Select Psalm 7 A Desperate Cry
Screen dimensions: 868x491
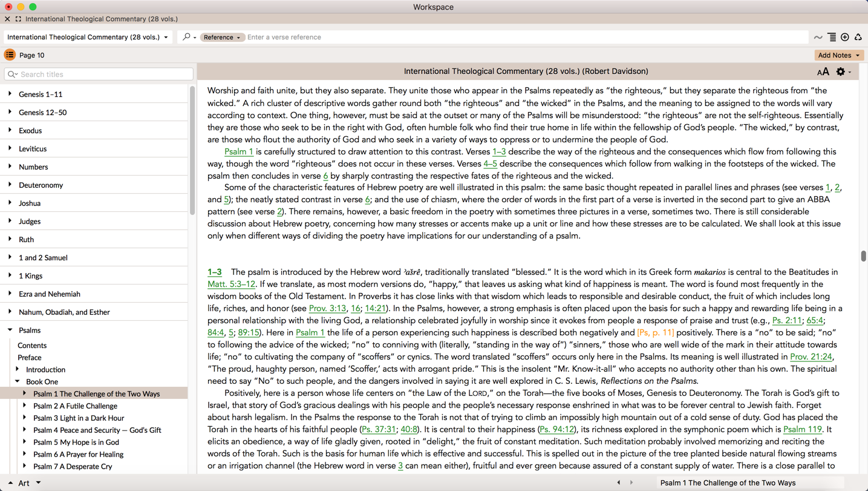(73, 467)
